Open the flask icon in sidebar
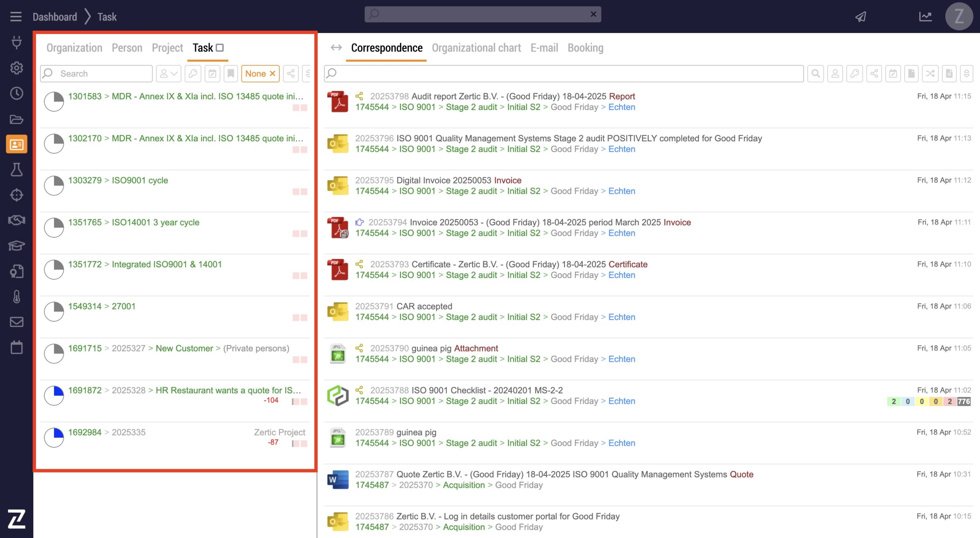Screen dimensions: 980x538 (16, 170)
